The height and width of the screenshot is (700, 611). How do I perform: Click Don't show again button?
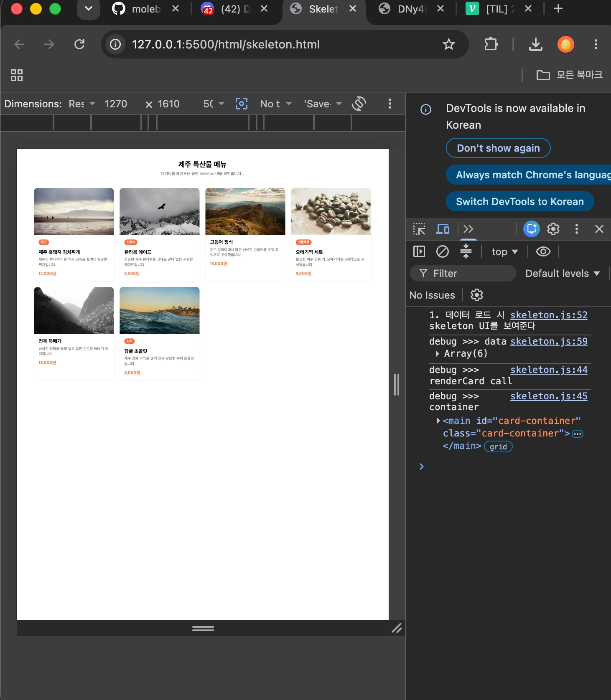[498, 148]
